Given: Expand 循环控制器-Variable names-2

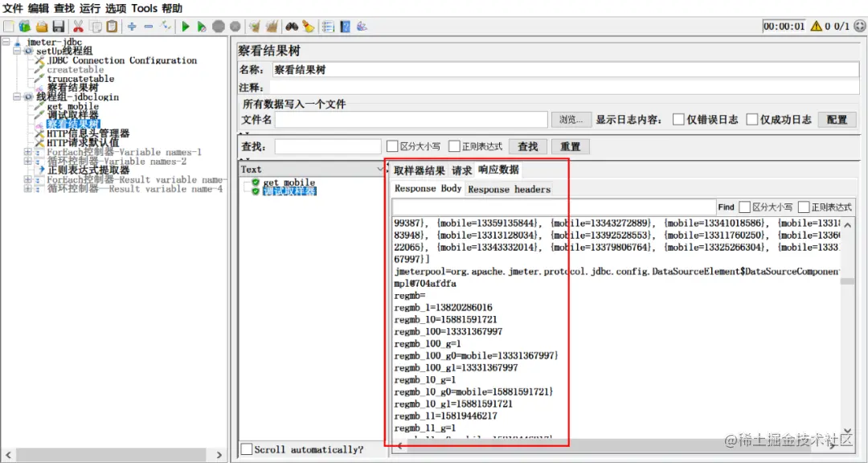Looking at the screenshot, I should pos(27,161).
